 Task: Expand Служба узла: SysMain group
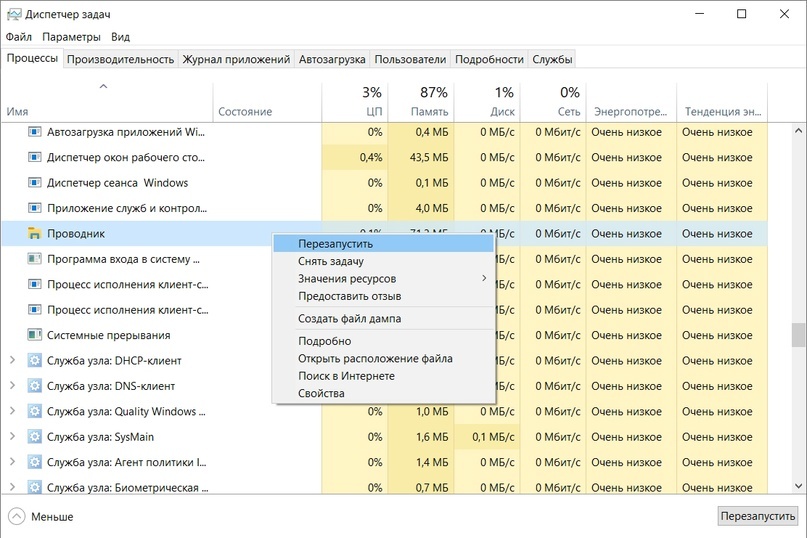[12, 437]
